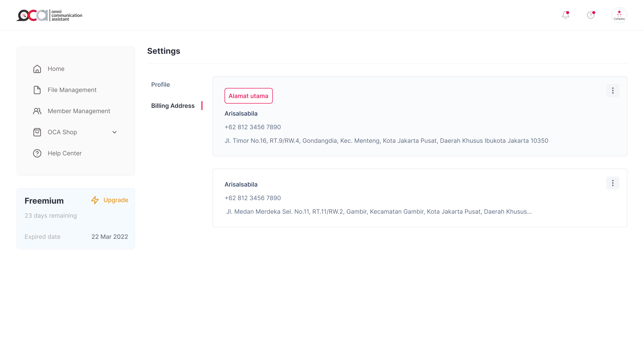
Task: Click the OCA logo in header
Action: [49, 15]
